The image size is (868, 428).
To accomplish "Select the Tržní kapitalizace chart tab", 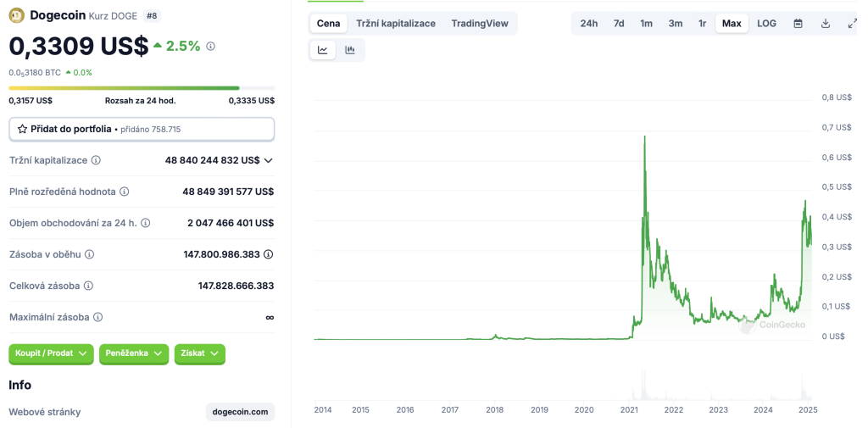I will tap(396, 23).
